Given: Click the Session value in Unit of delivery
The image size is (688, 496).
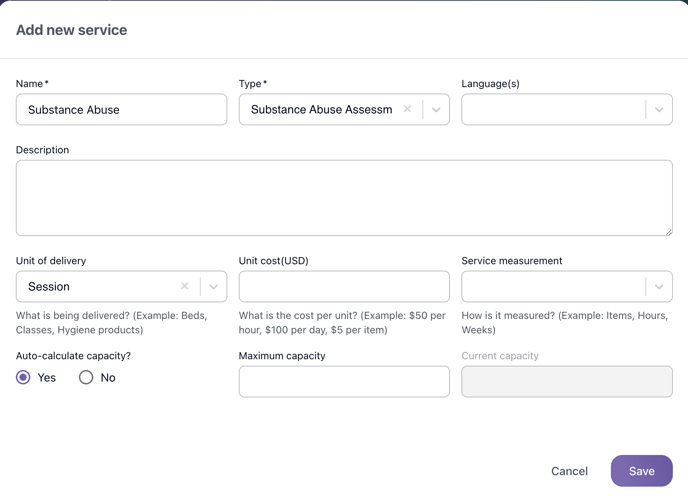Looking at the screenshot, I should coord(50,287).
